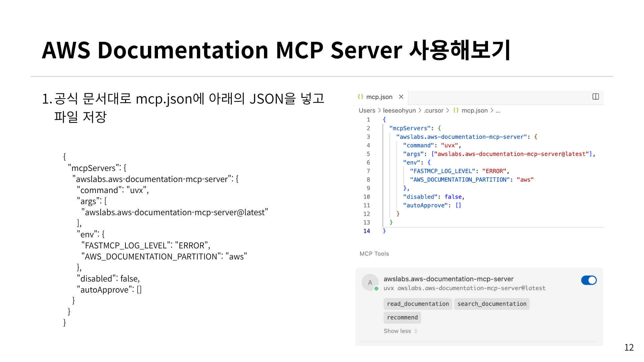644x362 pixels.
Task: Open leeseohyun breadcrumb folder
Action: click(x=399, y=111)
